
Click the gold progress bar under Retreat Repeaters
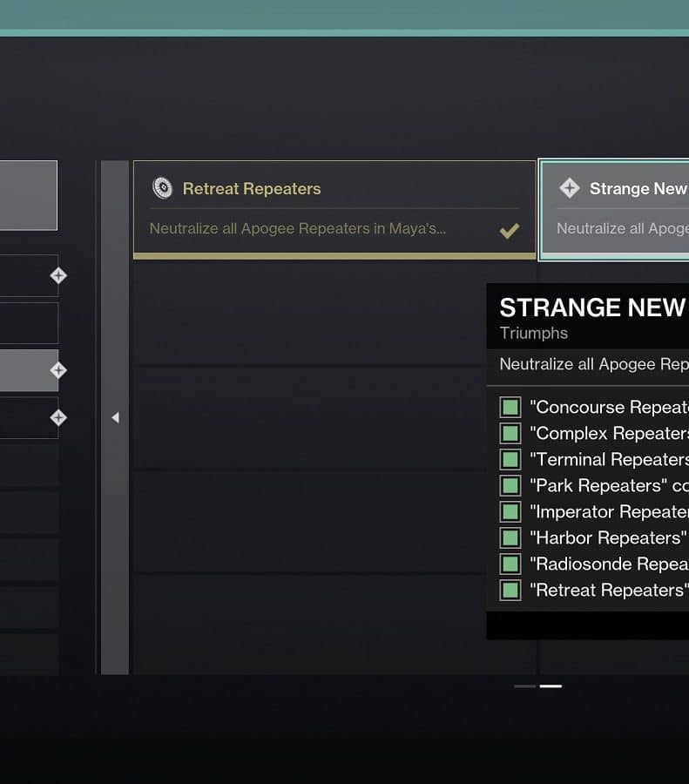pos(334,256)
